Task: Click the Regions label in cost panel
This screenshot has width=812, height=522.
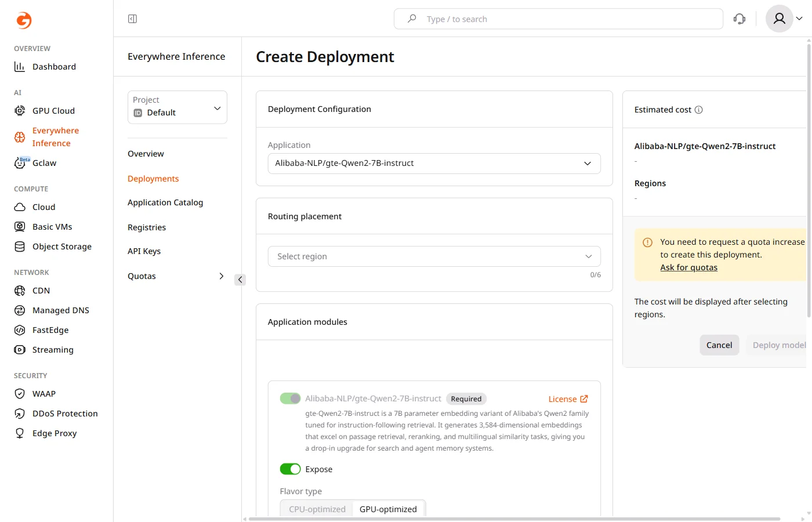Action: 650,183
